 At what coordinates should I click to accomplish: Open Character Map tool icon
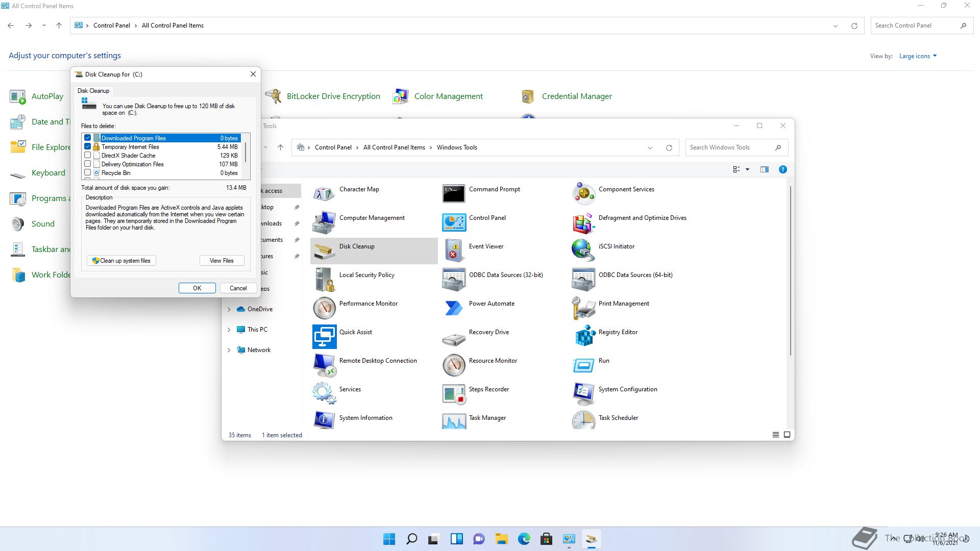324,194
